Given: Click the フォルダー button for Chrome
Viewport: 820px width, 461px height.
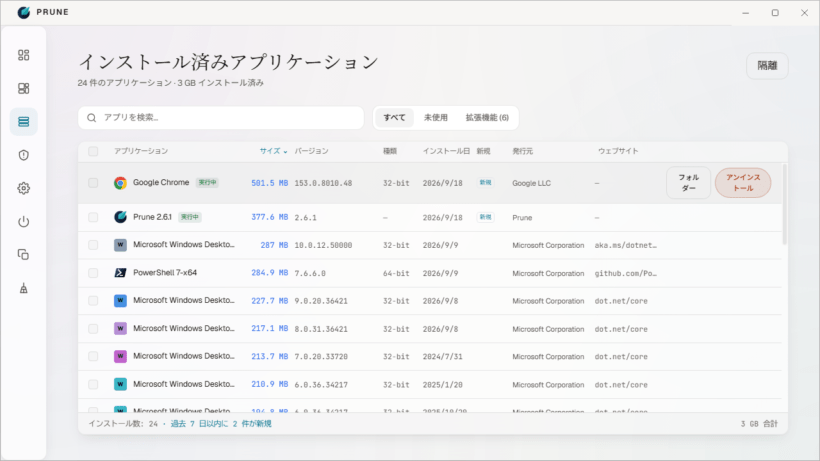Looking at the screenshot, I should tap(689, 183).
